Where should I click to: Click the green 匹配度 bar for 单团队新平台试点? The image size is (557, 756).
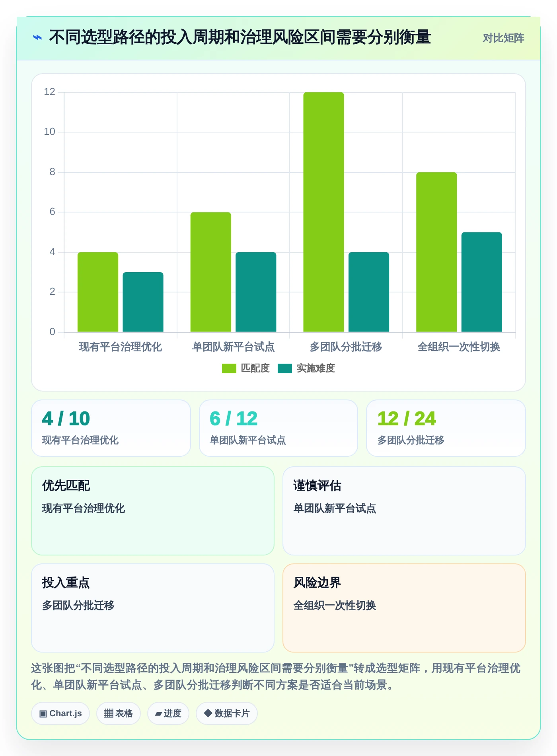(x=210, y=272)
